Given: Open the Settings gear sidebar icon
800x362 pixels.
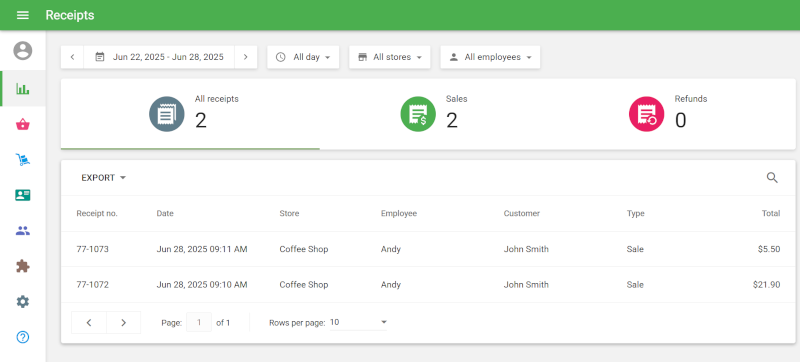Looking at the screenshot, I should click(22, 302).
